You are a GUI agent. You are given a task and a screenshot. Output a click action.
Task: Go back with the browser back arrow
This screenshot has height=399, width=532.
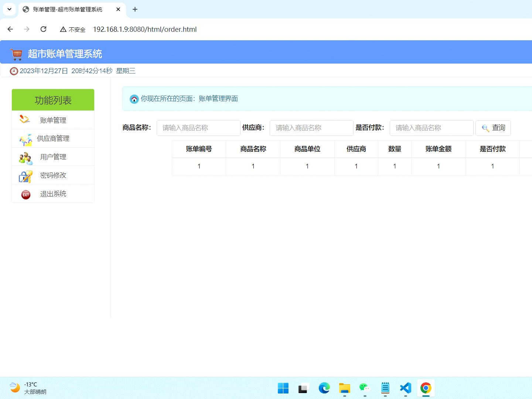[10, 29]
